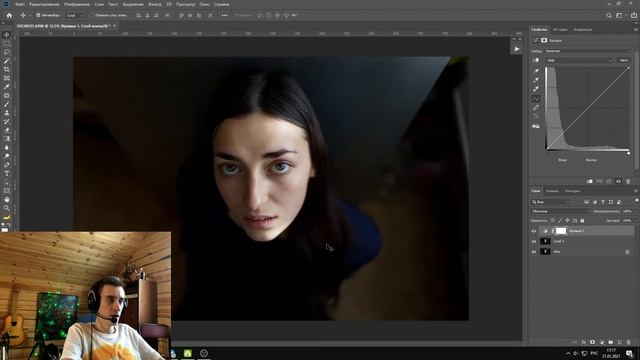The image size is (640, 360).
Task: Create a new group folder icon
Action: 611,342
